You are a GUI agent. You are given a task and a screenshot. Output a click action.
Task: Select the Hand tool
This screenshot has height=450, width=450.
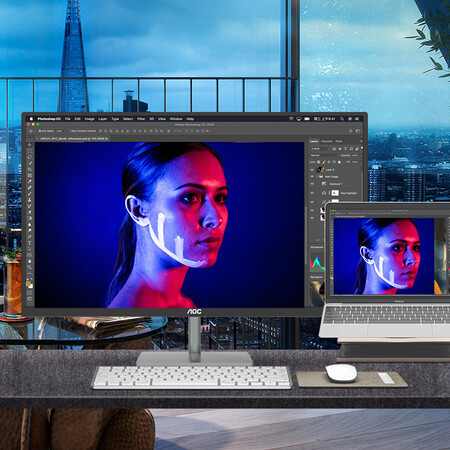click(30, 262)
